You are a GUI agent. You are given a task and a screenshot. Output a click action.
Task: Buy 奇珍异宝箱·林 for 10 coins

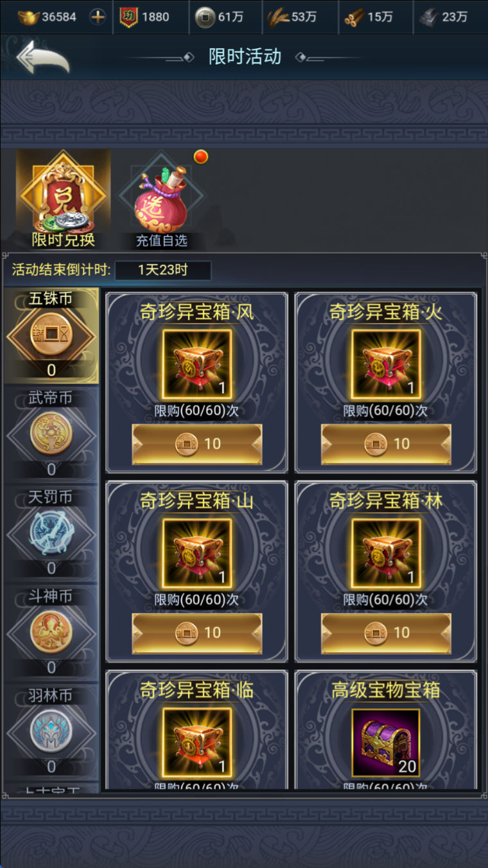coord(386,633)
